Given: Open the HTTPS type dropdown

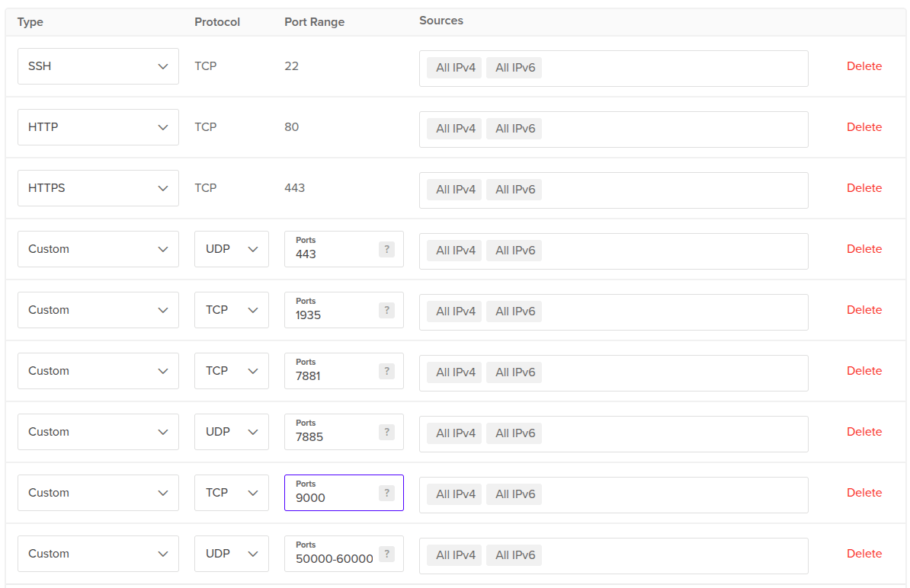Looking at the screenshot, I should pos(98,188).
